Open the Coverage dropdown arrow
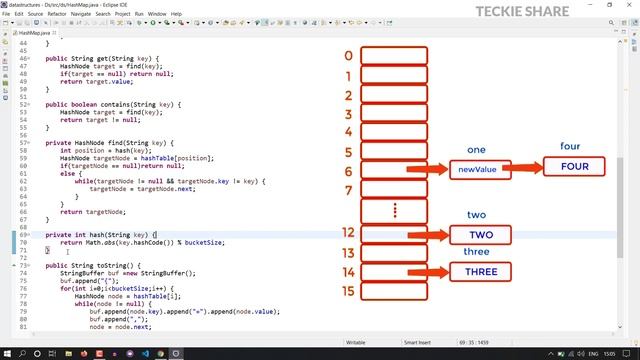 pyautogui.click(x=173, y=23)
